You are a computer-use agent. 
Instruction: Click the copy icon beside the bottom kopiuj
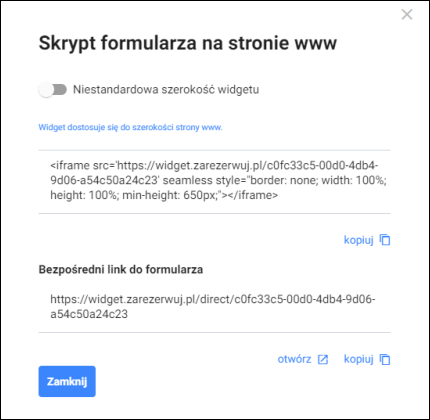[385, 359]
